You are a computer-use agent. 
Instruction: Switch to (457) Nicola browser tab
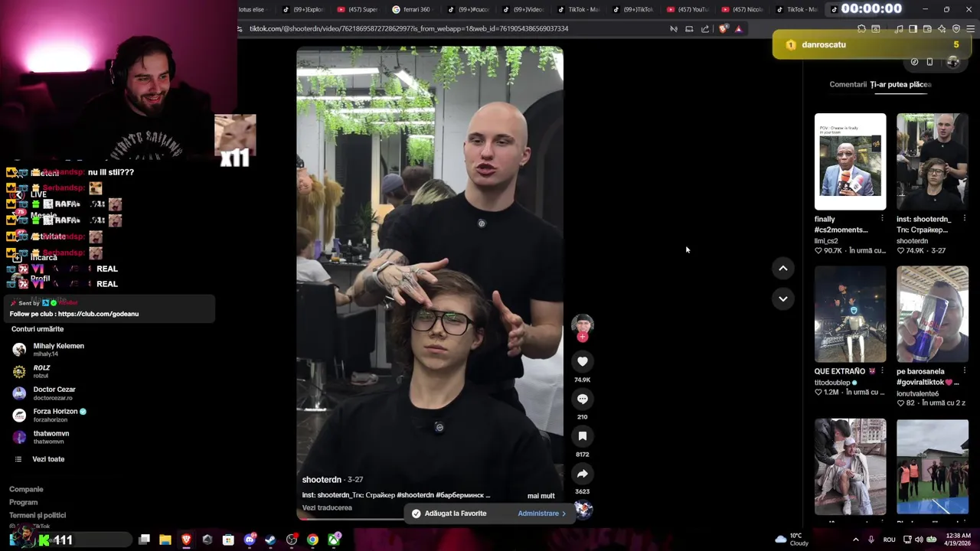tap(742, 9)
